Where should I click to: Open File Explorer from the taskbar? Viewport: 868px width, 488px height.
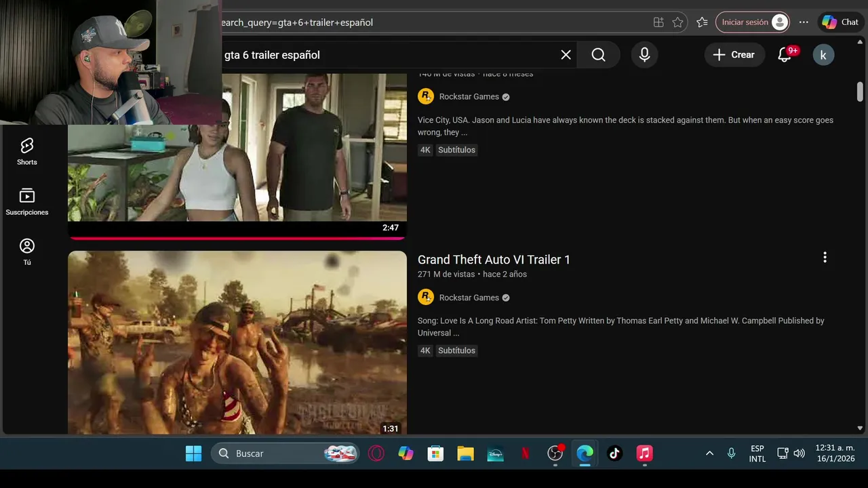(465, 453)
